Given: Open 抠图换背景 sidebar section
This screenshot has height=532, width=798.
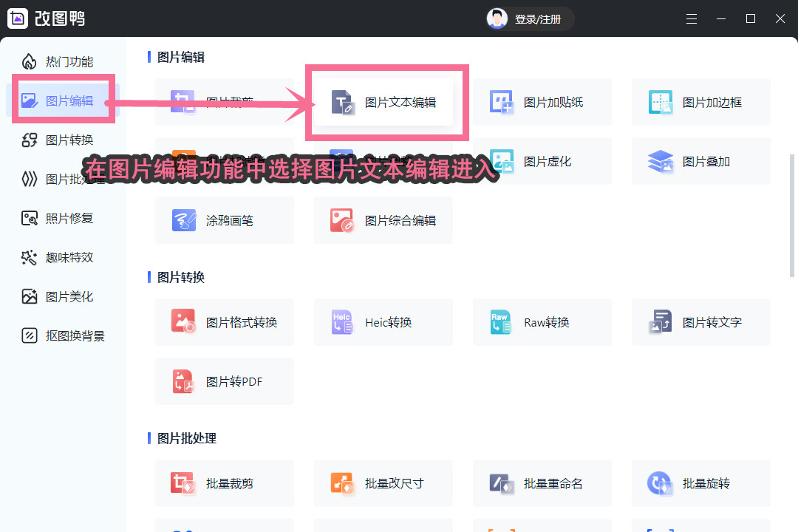Looking at the screenshot, I should click(62, 336).
